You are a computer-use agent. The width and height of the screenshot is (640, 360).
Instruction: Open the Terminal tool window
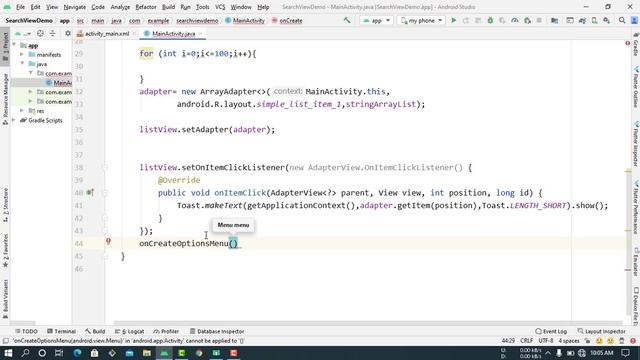click(x=61, y=331)
